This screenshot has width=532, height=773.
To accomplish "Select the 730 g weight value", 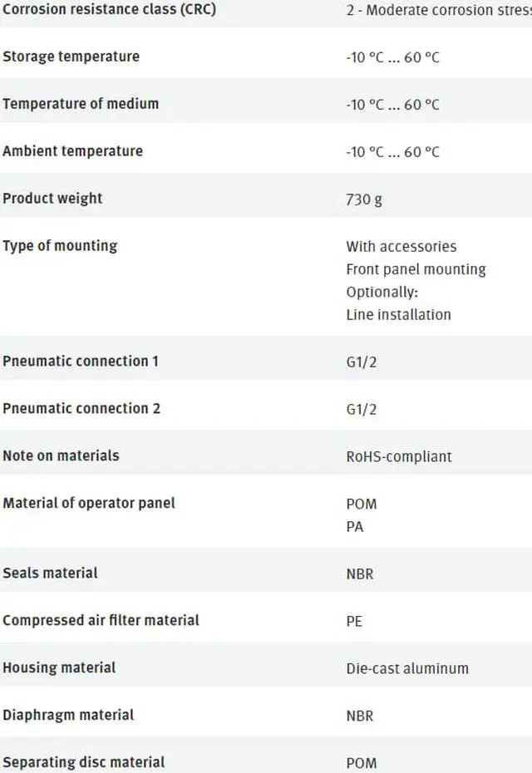I will (364, 199).
